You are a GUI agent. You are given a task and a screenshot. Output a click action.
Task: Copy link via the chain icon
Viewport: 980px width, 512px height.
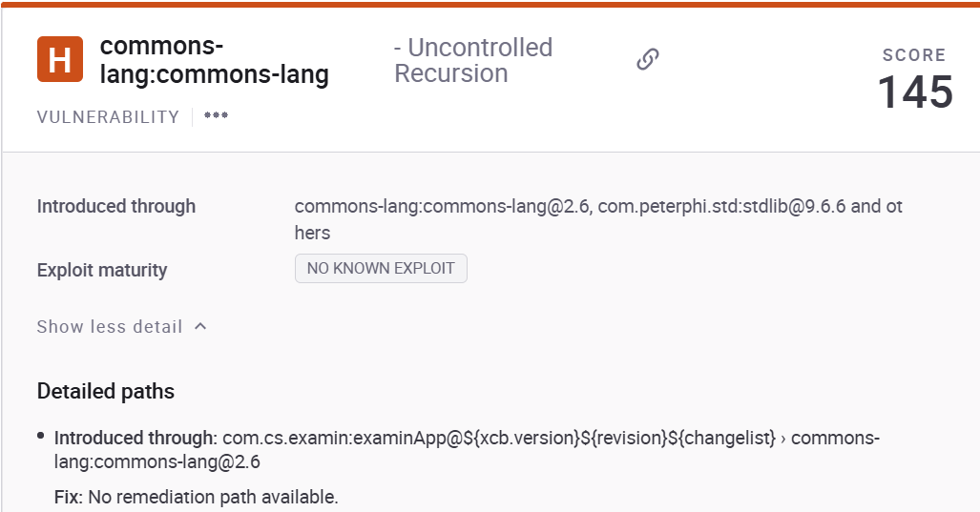tap(648, 60)
